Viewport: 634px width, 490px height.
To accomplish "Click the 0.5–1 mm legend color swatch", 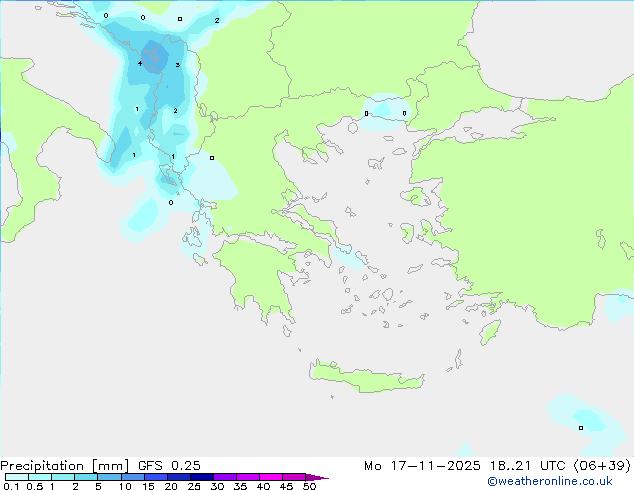I will tap(40, 477).
